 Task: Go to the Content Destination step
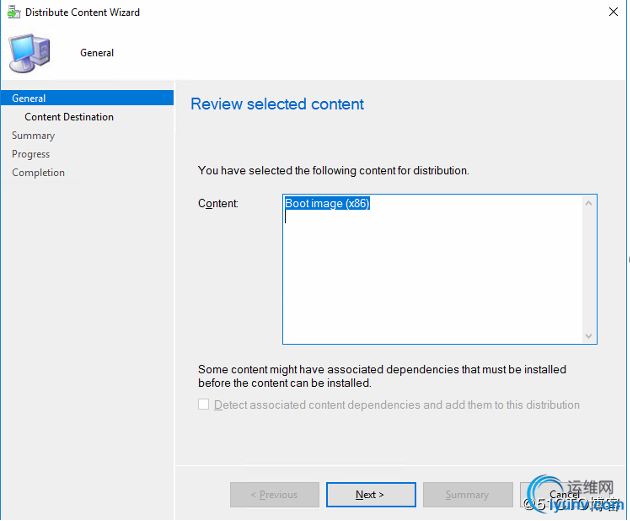(69, 117)
